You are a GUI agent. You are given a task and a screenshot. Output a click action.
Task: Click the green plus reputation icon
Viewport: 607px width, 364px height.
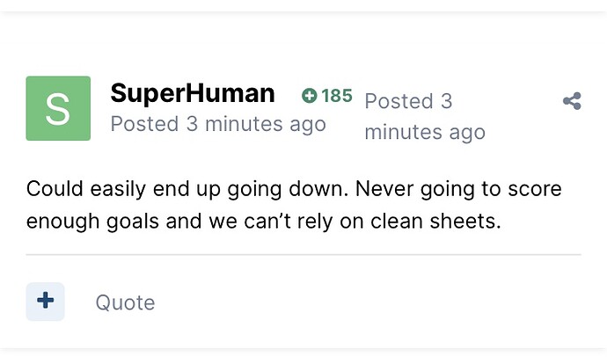click(x=310, y=96)
